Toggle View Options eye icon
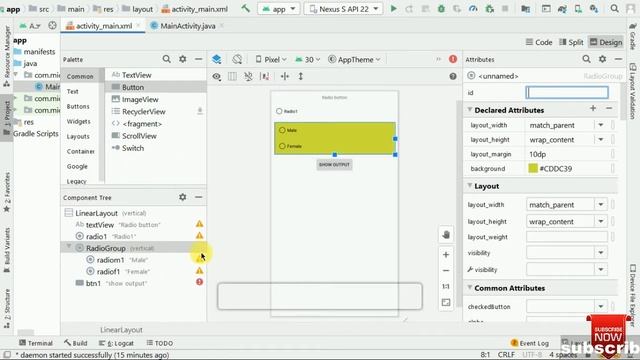 216,76
